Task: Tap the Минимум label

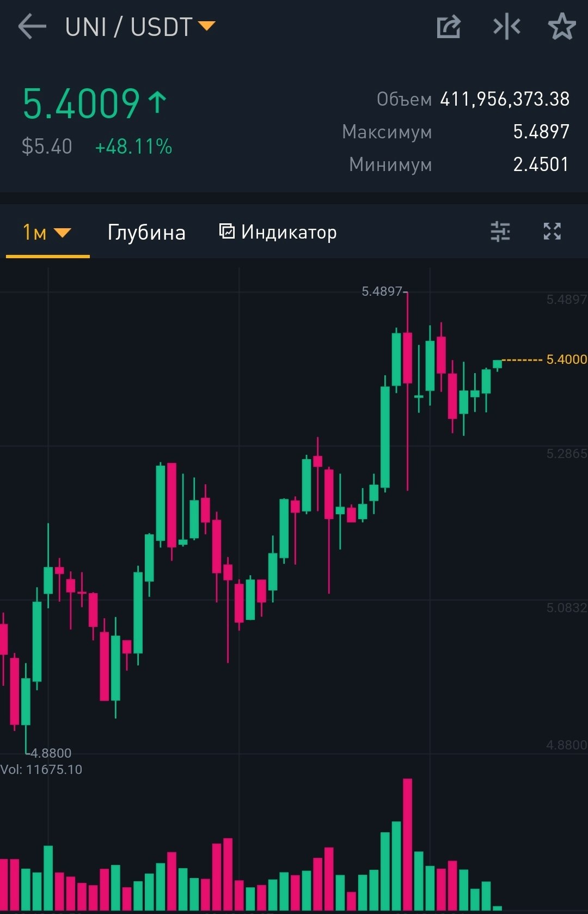Action: tap(390, 165)
